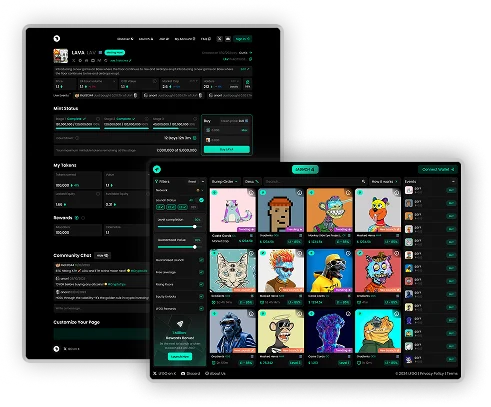Click the green badge on the gorilla in suit card
Screen dimensions: 491x407
pos(214,314)
